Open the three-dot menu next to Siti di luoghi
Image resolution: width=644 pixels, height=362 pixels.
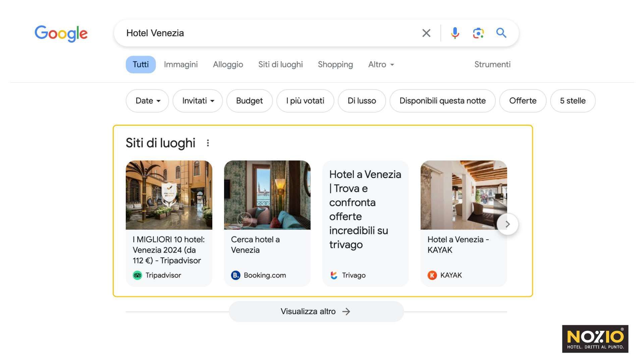click(x=208, y=143)
